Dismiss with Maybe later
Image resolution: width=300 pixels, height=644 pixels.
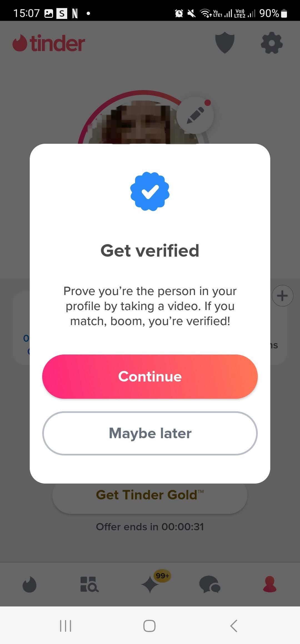tap(150, 433)
